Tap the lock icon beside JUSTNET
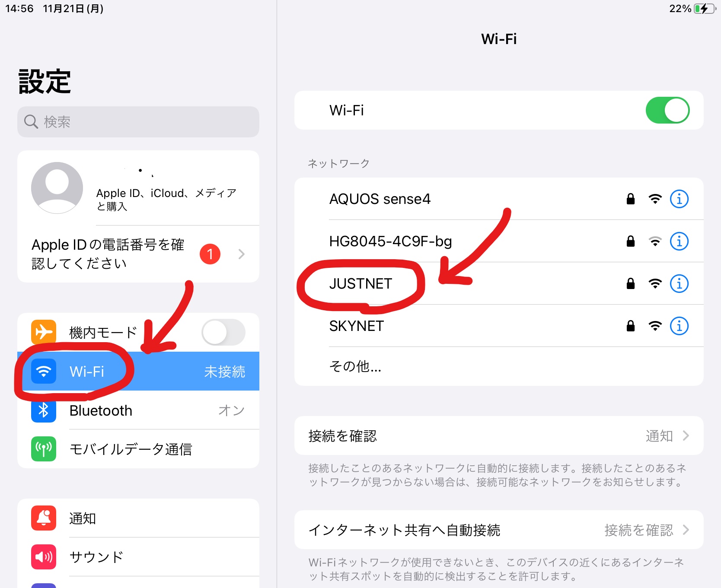Viewport: 721px width, 588px height. 631,283
